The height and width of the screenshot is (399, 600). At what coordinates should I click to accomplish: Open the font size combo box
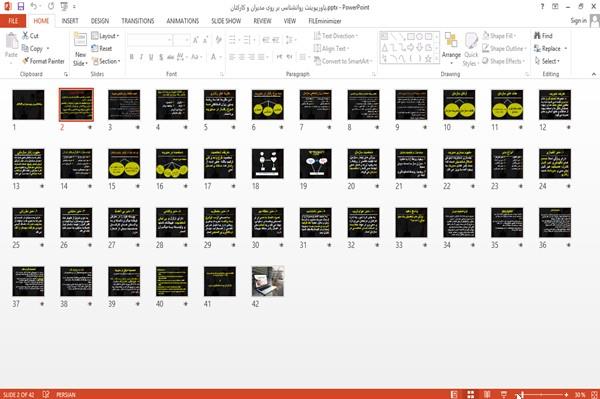pos(181,40)
